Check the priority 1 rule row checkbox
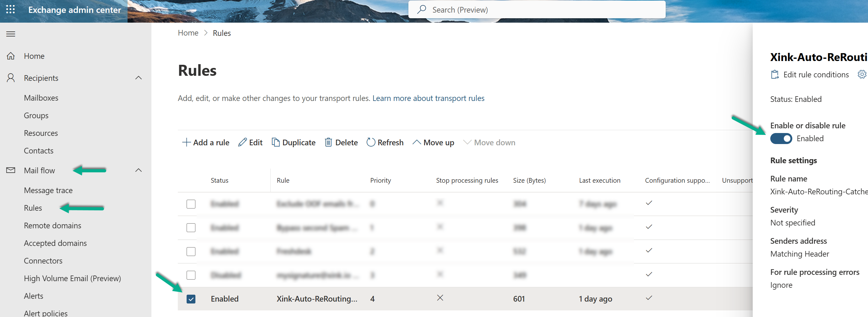The height and width of the screenshot is (317, 868). pyautogui.click(x=191, y=228)
